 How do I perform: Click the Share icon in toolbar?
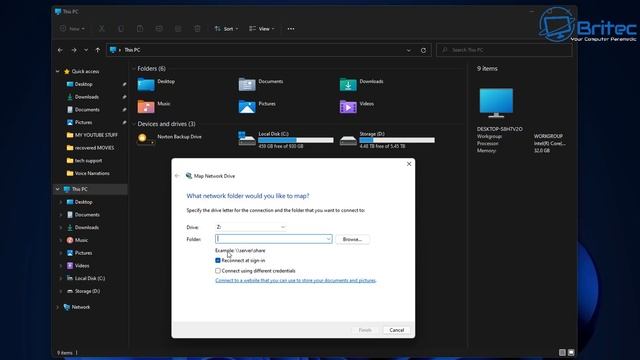click(x=178, y=29)
